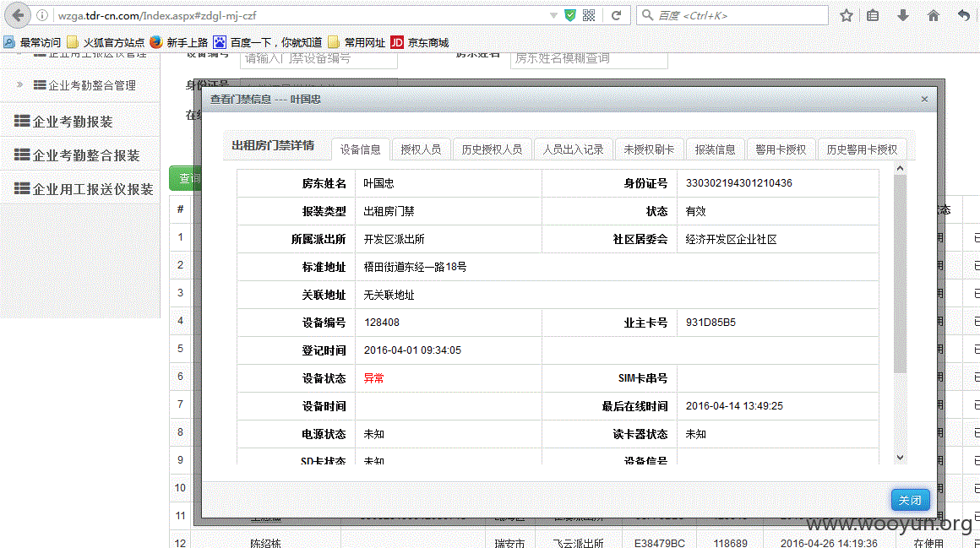The image size is (980, 548).
Task: Click the undo arrow toolbar icon
Action: [x=964, y=16]
